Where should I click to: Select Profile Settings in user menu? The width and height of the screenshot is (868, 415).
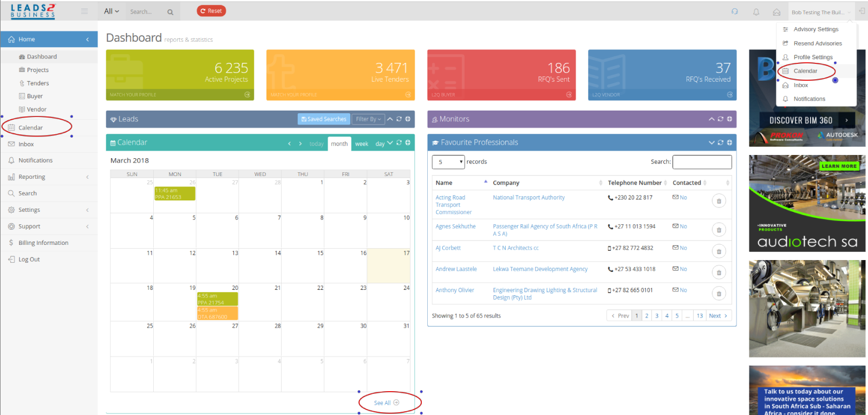pyautogui.click(x=813, y=57)
